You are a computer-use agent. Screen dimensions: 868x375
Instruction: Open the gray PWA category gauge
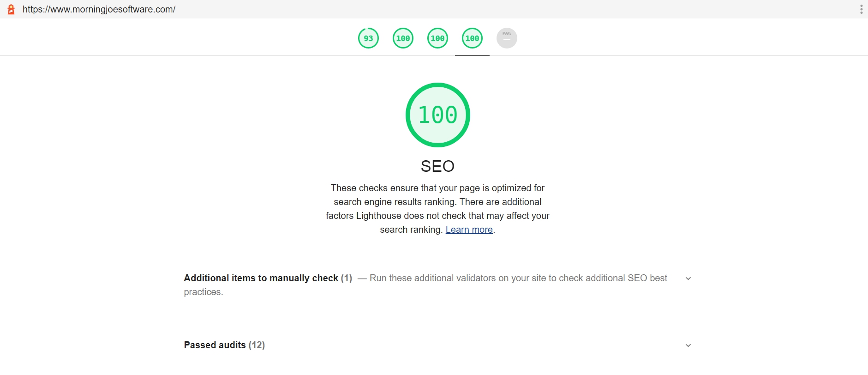(x=507, y=38)
